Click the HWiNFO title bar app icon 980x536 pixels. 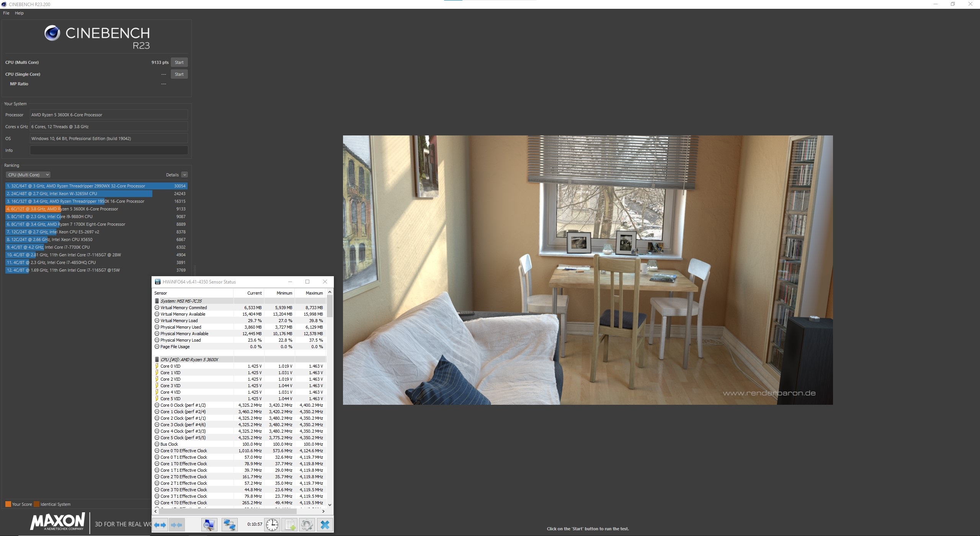pos(157,282)
